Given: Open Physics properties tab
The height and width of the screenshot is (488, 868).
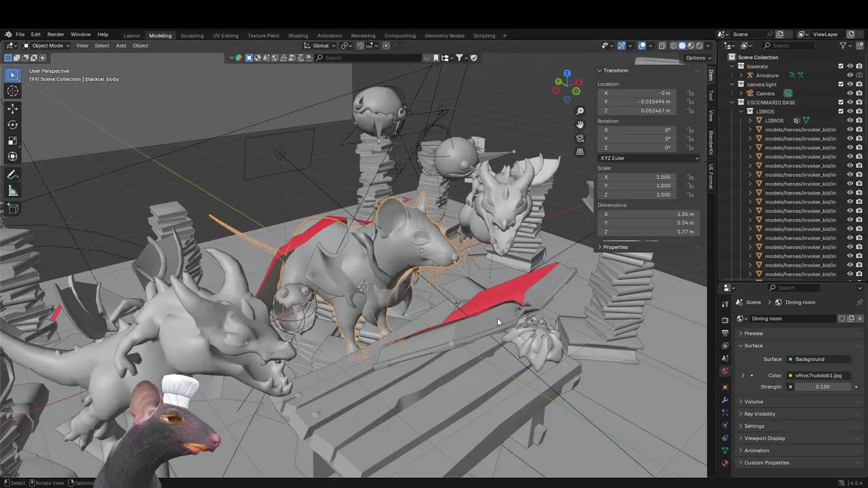Looking at the screenshot, I should point(725,426).
